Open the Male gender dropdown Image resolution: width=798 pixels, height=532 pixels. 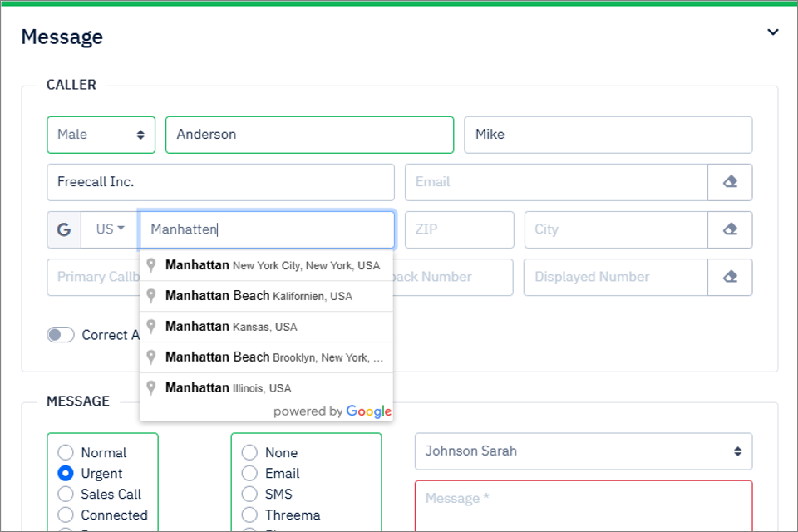coord(101,135)
